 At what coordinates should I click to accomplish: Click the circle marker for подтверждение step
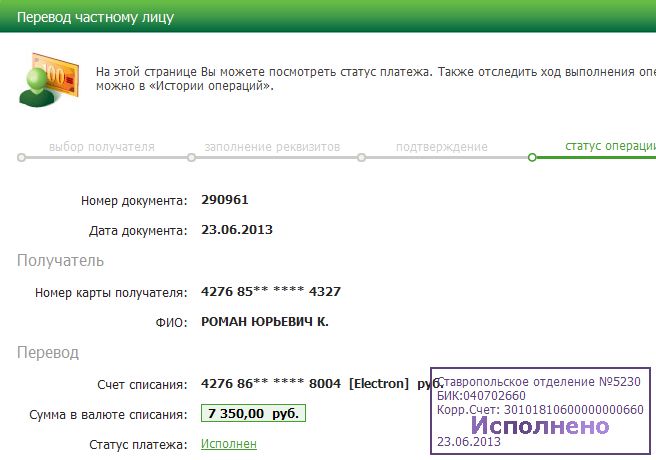click(361, 157)
